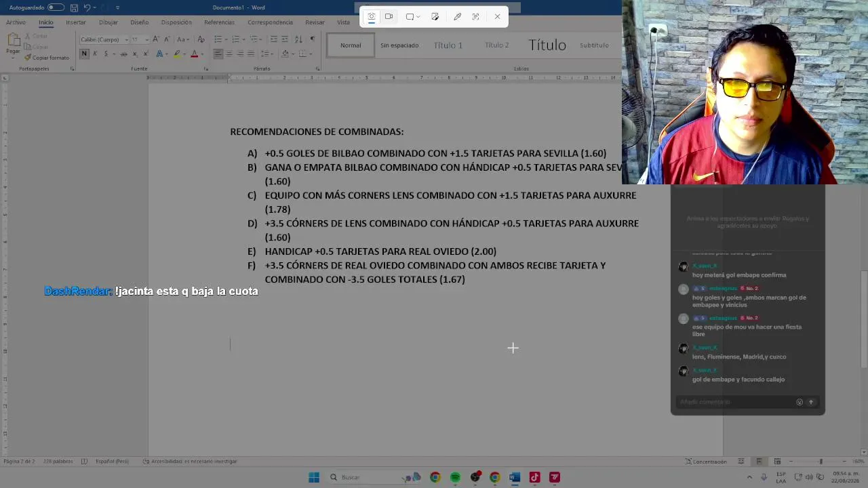Click the bullets list icon
Screen dimensions: 868x488
tap(218, 39)
